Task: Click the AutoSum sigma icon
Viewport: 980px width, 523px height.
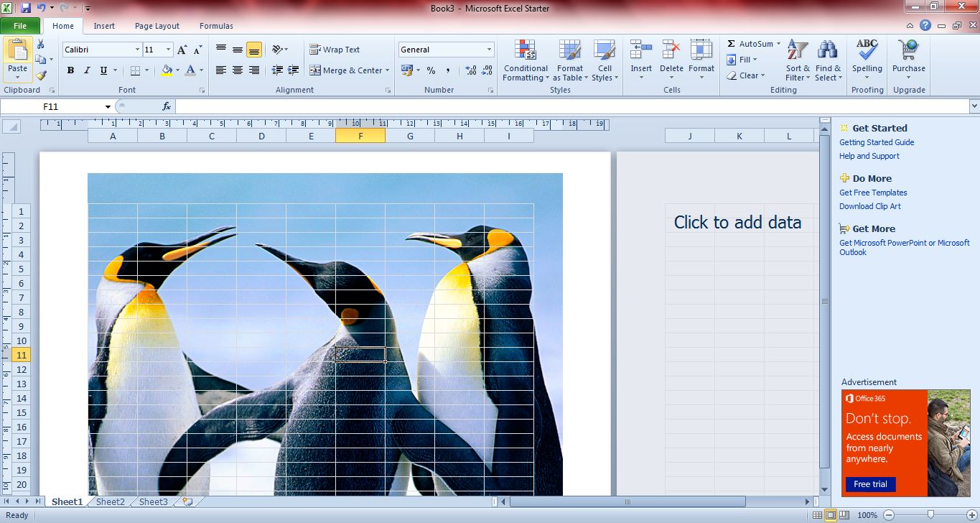Action: click(x=731, y=44)
